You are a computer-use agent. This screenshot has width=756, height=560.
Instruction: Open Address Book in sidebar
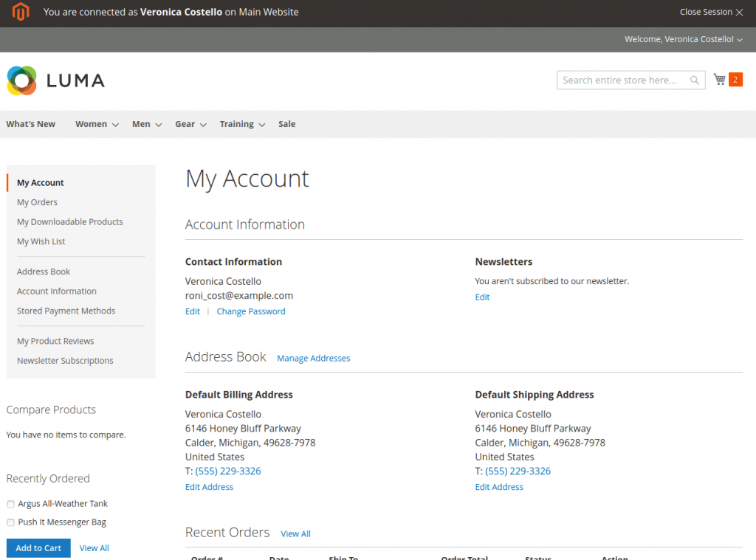pos(44,272)
